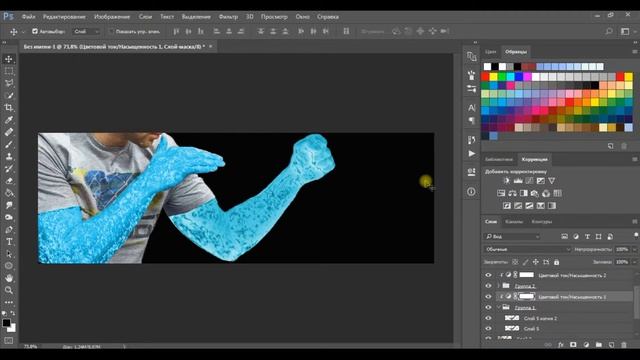Open the Окно menu
The image size is (640, 360).
(x=302, y=17)
